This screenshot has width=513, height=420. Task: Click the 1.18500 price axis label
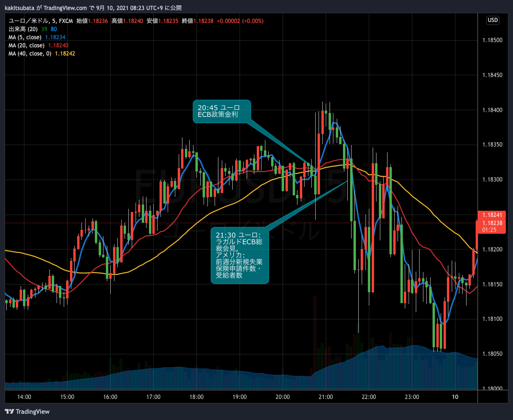(492, 40)
